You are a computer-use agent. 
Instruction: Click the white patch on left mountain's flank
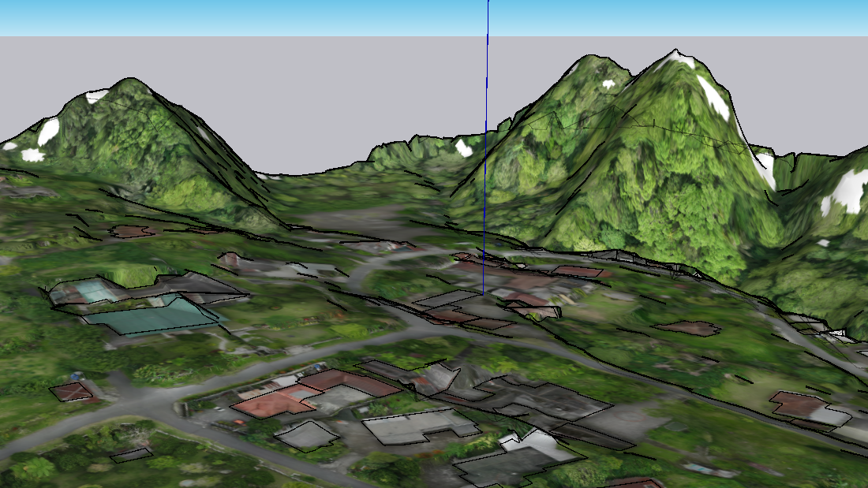(48, 131)
